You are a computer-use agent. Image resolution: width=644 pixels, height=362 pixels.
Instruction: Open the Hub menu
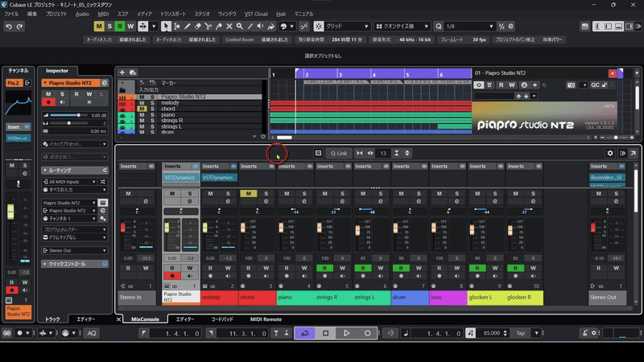[x=281, y=14]
